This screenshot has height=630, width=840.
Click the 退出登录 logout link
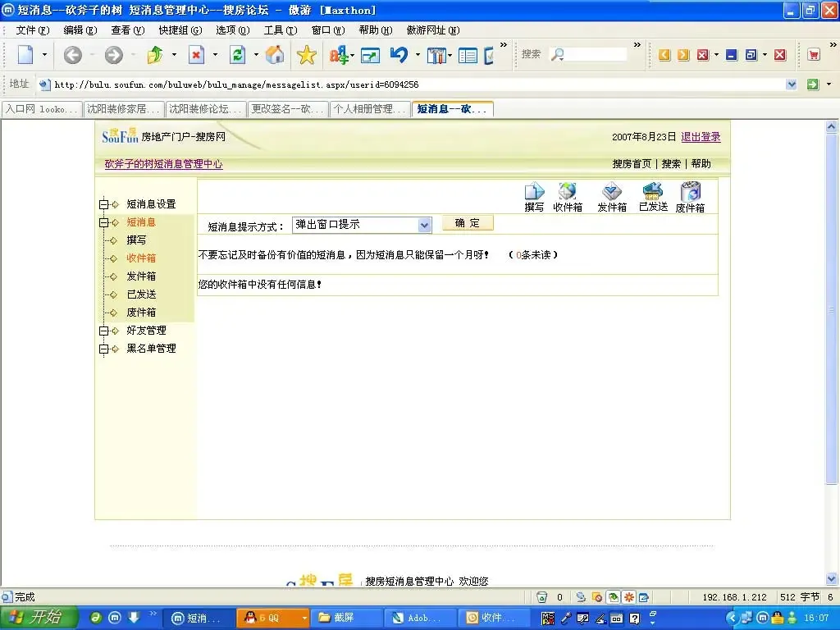[701, 137]
